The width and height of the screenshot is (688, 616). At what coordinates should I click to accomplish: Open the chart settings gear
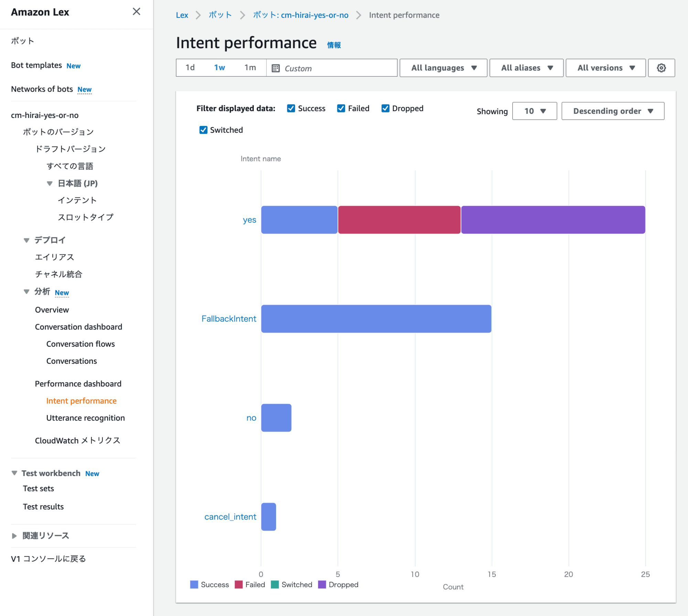click(661, 68)
